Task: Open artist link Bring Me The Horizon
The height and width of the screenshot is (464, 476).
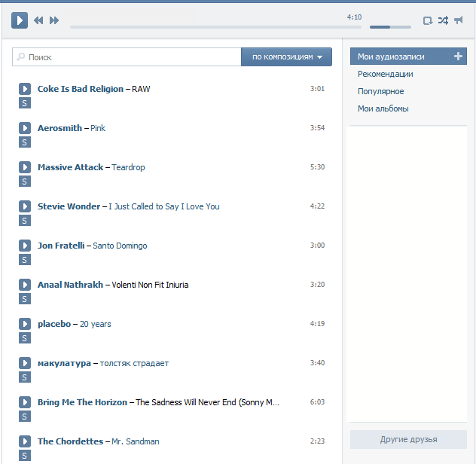Action: click(x=82, y=402)
